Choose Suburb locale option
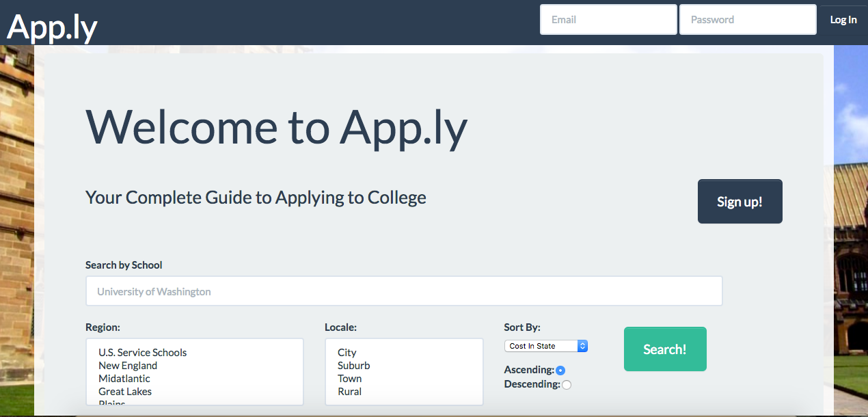The image size is (868, 417). tap(354, 366)
